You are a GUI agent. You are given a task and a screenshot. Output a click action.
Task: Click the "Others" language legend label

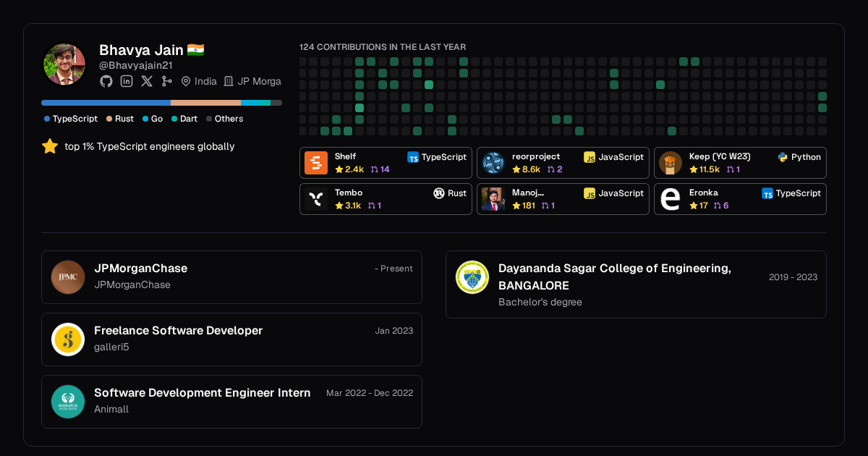click(x=229, y=119)
